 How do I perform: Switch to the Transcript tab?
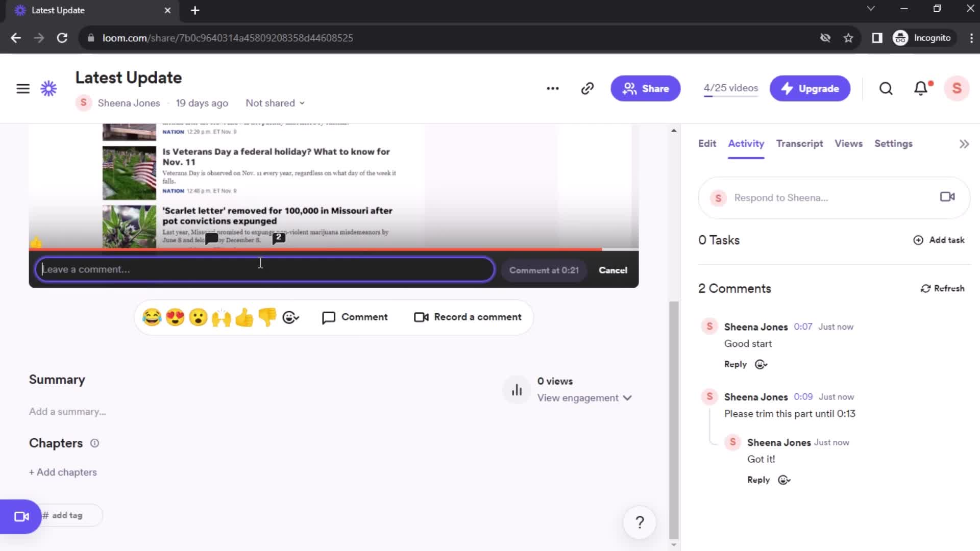point(800,143)
